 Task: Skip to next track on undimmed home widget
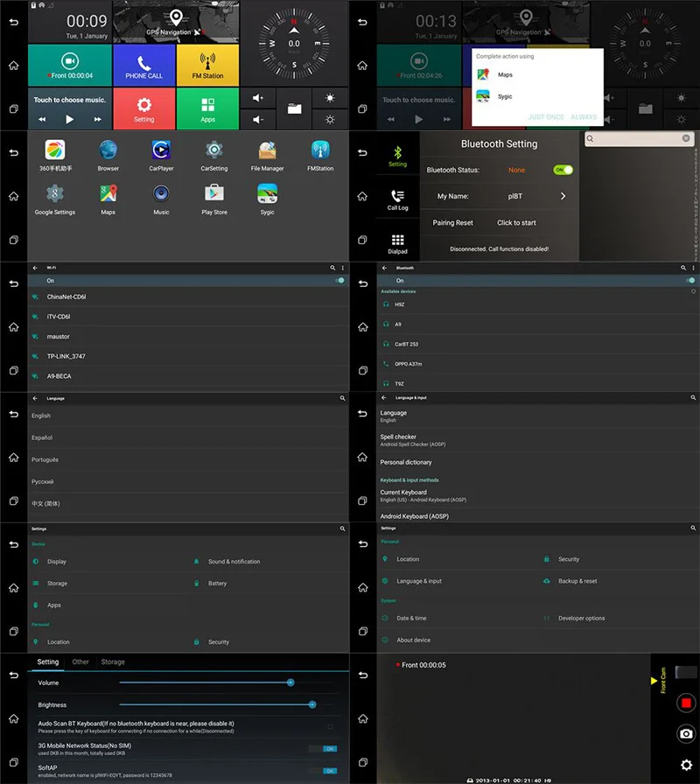97,119
